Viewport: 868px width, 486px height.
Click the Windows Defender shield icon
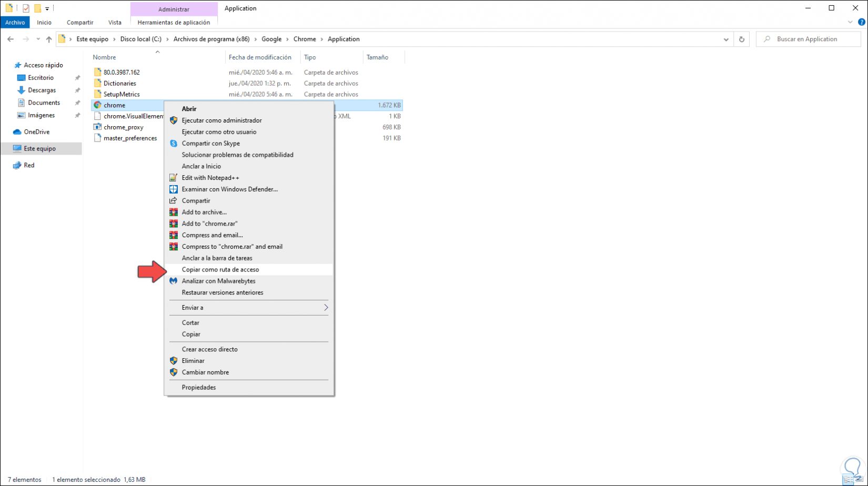pyautogui.click(x=174, y=189)
